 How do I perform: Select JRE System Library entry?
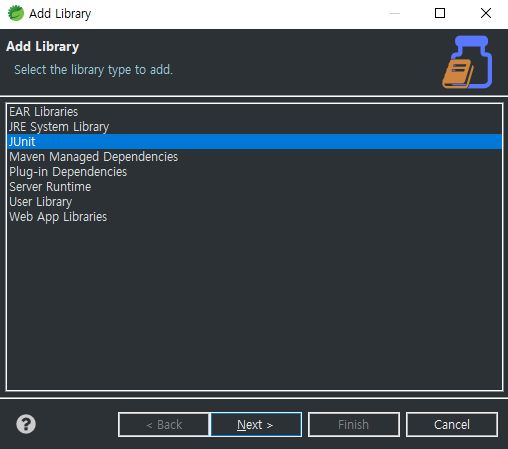[254, 127]
